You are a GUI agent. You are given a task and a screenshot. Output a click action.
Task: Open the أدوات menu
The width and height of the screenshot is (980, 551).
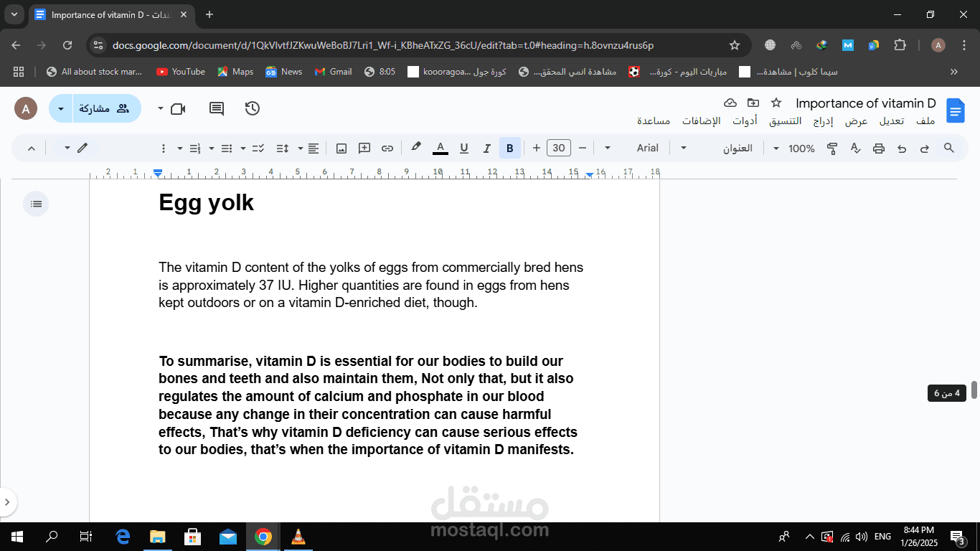[745, 121]
